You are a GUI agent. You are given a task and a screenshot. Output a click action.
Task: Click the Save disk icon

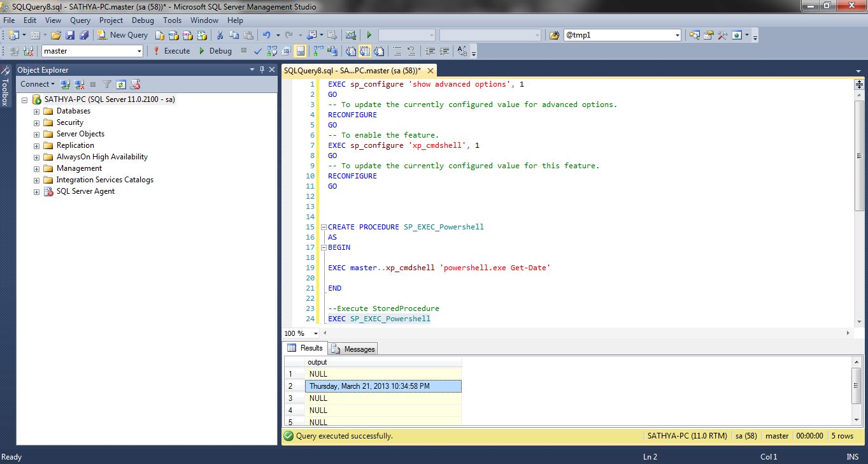[x=70, y=35]
